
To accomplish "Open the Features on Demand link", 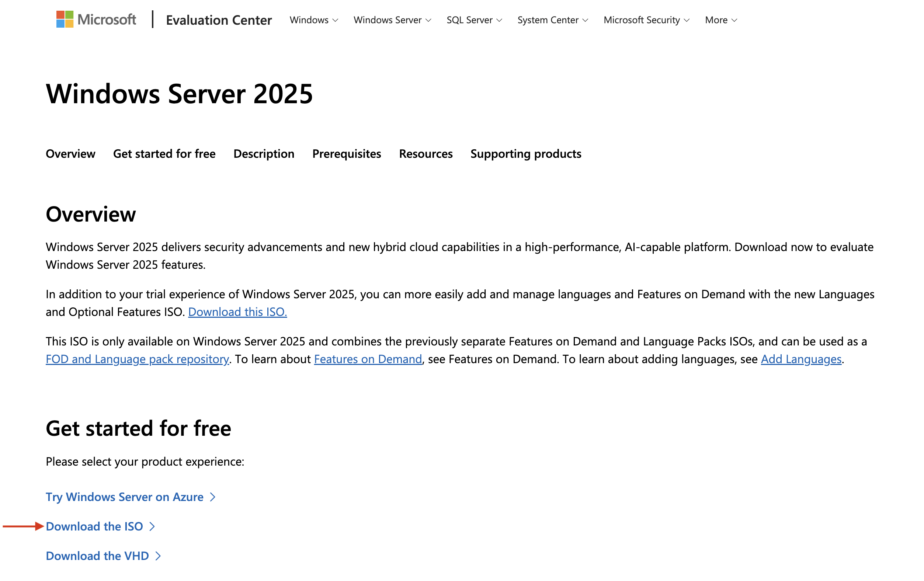I will click(368, 359).
